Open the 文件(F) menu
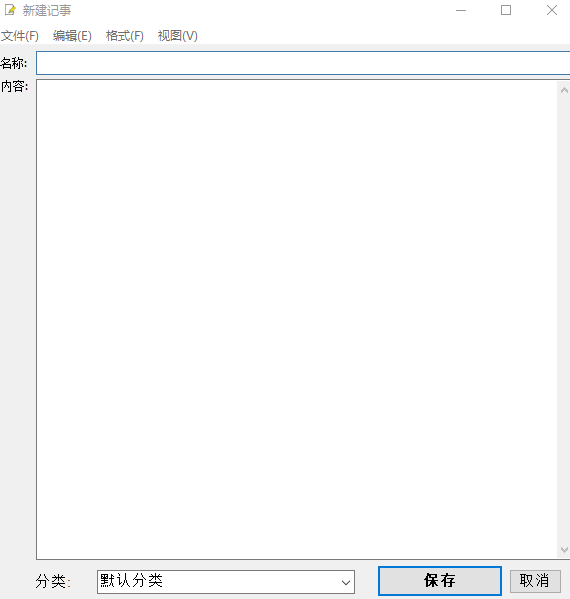This screenshot has width=570, height=599. click(x=19, y=36)
